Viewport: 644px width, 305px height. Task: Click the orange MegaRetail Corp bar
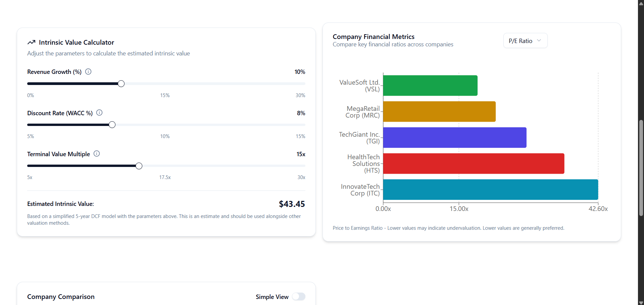(439, 112)
